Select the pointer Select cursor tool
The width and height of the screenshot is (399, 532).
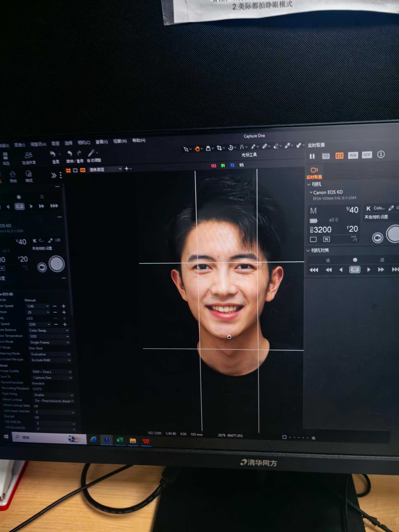186,149
